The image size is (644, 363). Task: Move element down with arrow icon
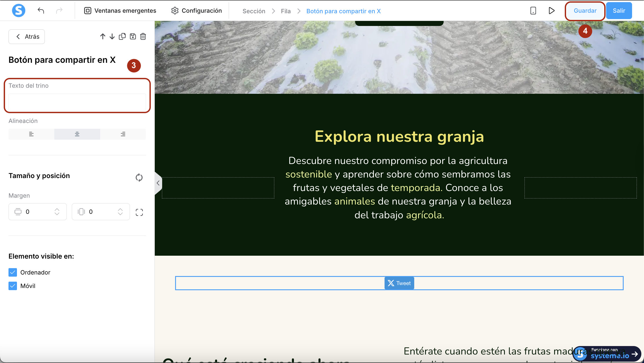click(x=112, y=37)
